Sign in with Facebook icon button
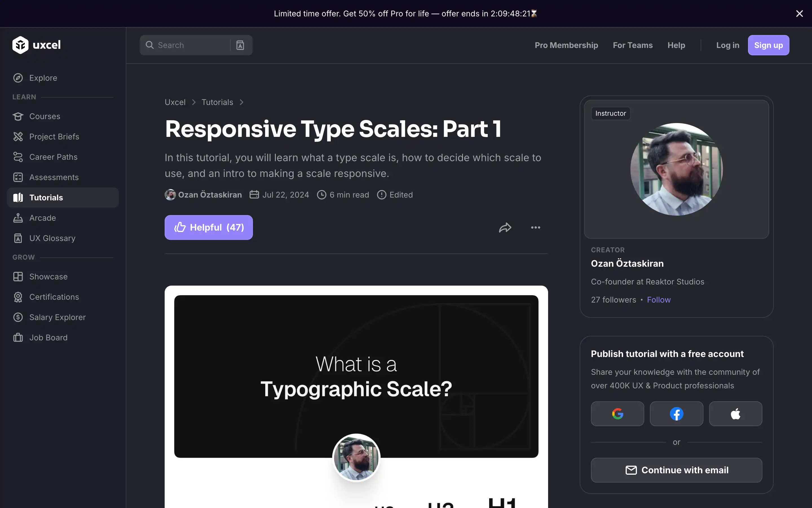The image size is (812, 508). 676,413
